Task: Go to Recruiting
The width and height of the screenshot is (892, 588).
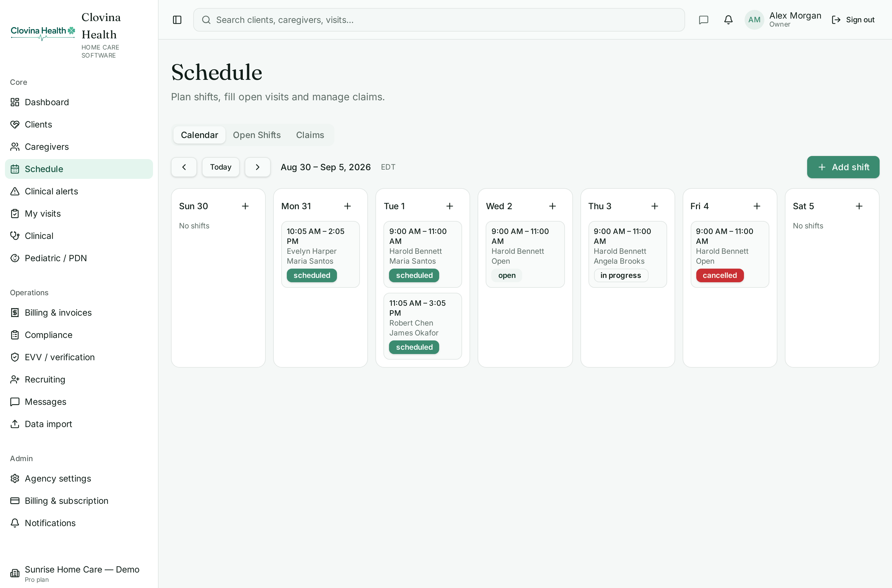Action: coord(79,379)
